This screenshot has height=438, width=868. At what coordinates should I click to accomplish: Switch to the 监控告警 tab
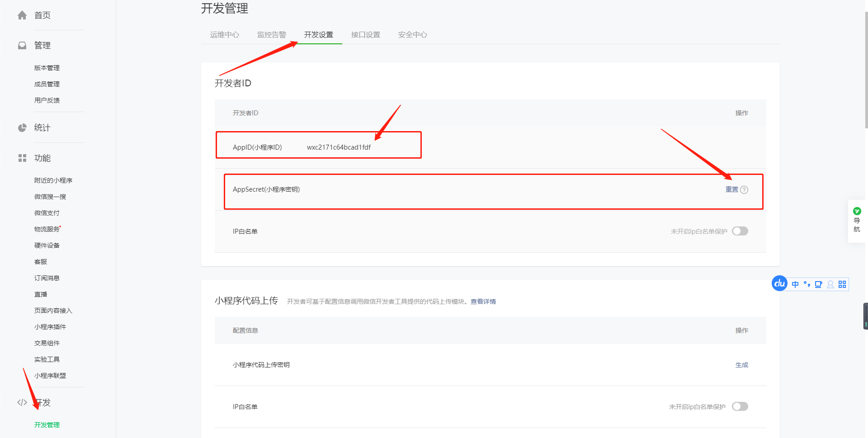[x=272, y=35]
